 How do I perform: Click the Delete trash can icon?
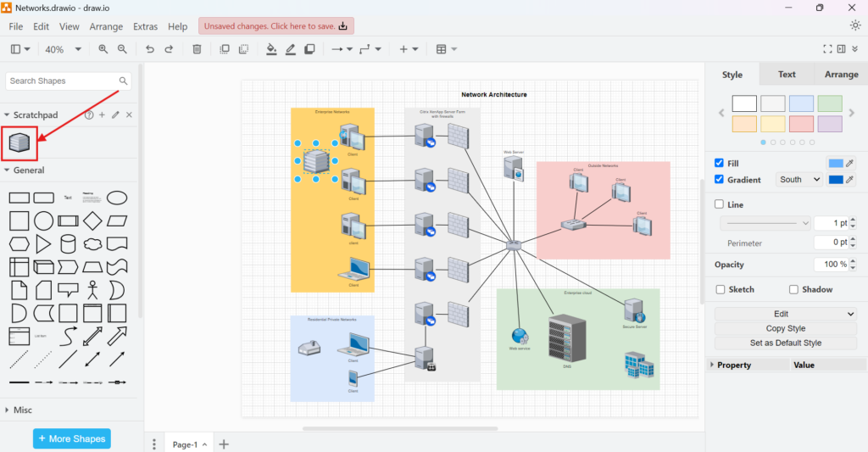click(197, 49)
